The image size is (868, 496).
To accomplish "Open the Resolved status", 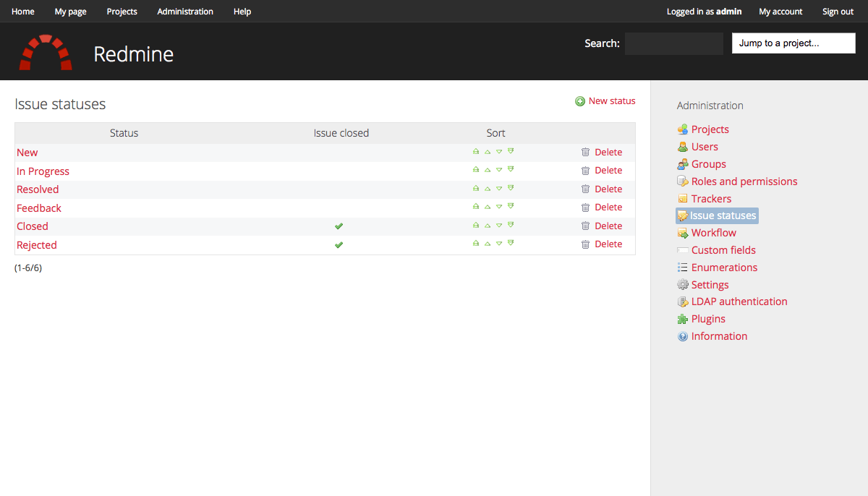I will 38,189.
